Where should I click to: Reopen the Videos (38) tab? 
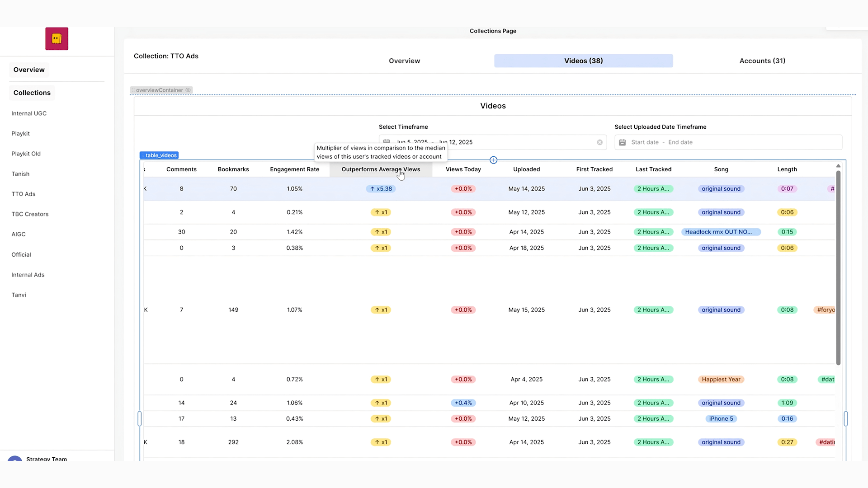[583, 61]
